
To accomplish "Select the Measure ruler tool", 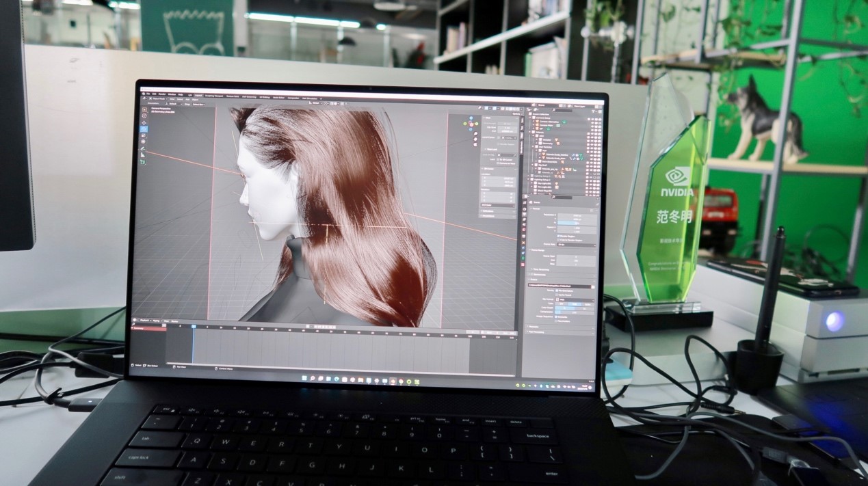I will coord(144,155).
